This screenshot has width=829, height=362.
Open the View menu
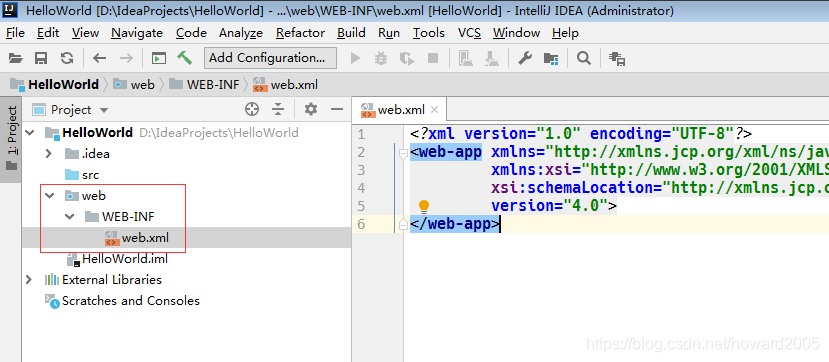pyautogui.click(x=85, y=33)
